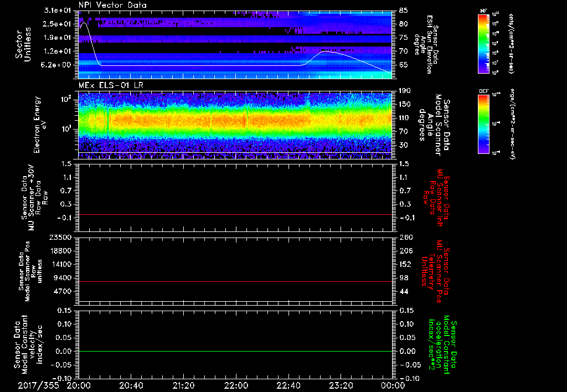Click the 23500 tick on scanner position axis

coord(61,238)
